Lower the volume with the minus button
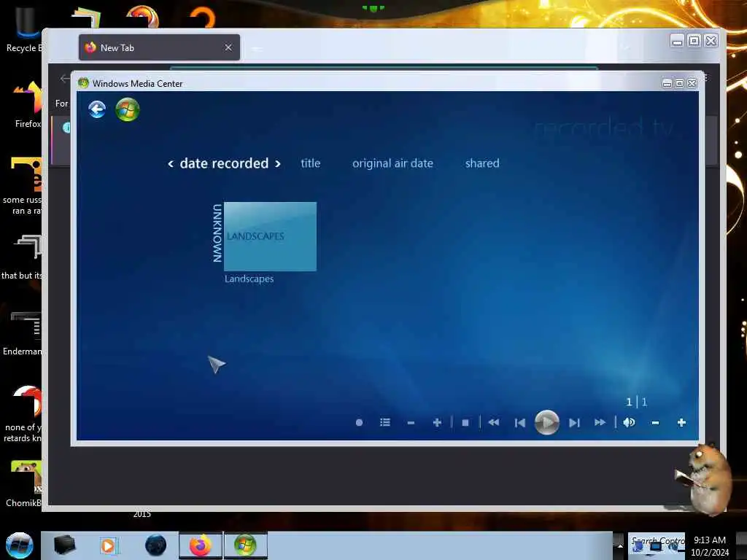Screen dimensions: 747x560 (x=656, y=422)
